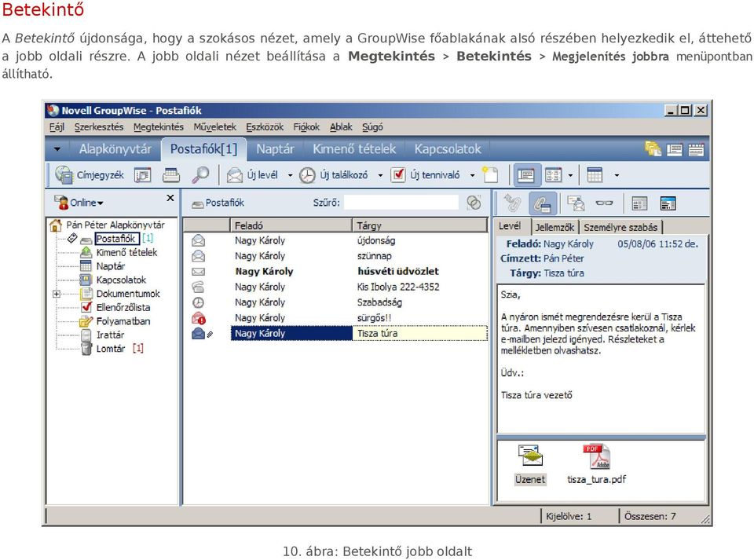Open the Online mode dropdown

point(80,203)
